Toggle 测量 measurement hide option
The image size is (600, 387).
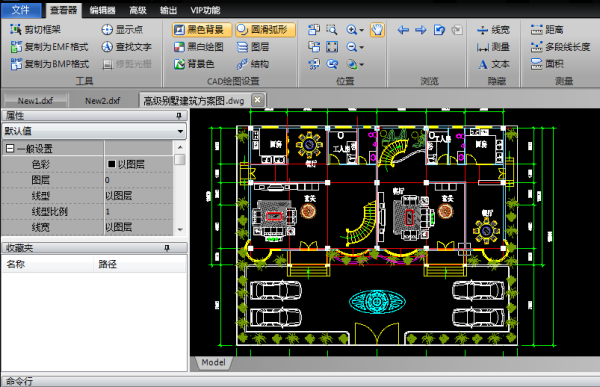point(493,47)
